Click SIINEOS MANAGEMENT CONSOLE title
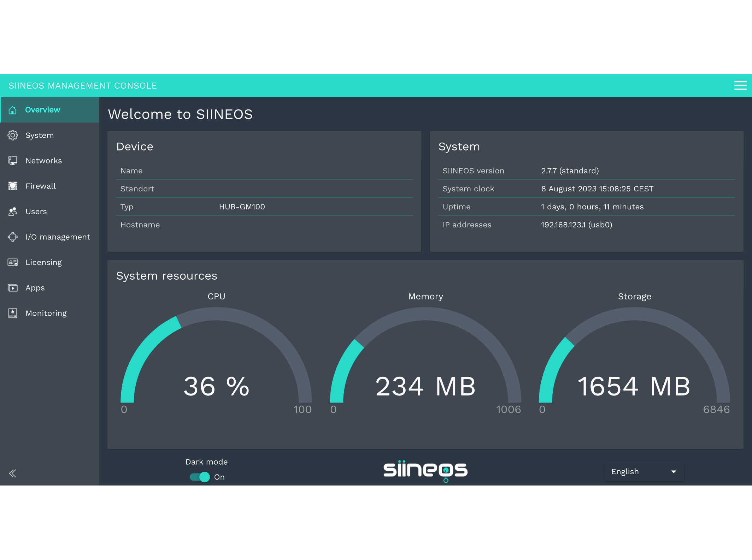Image resolution: width=752 pixels, height=560 pixels. pos(83,86)
